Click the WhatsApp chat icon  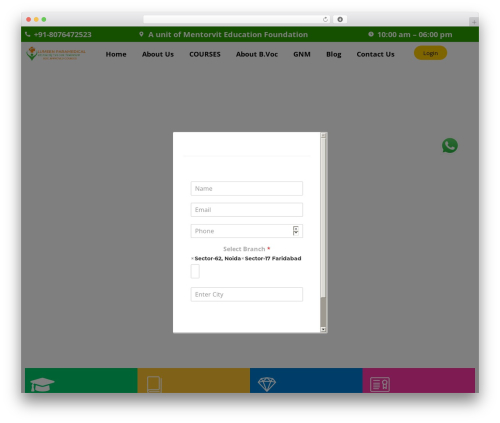pyautogui.click(x=450, y=146)
